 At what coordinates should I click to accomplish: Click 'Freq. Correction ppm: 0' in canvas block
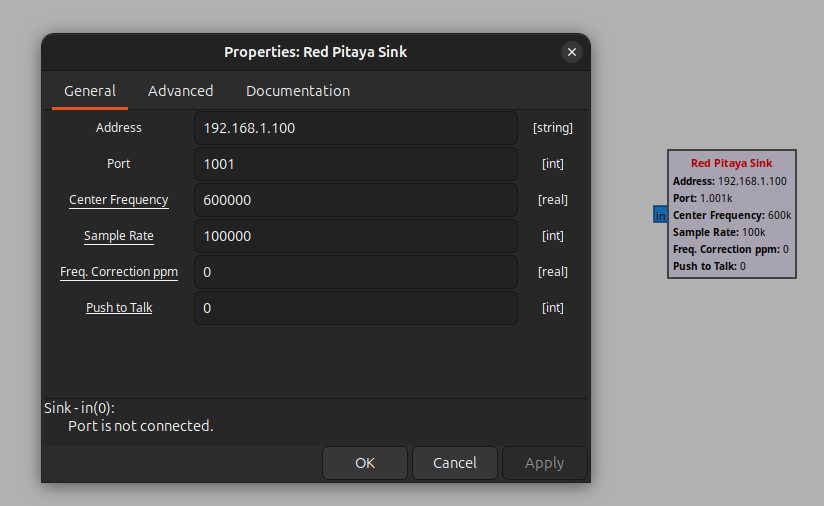pyautogui.click(x=731, y=249)
